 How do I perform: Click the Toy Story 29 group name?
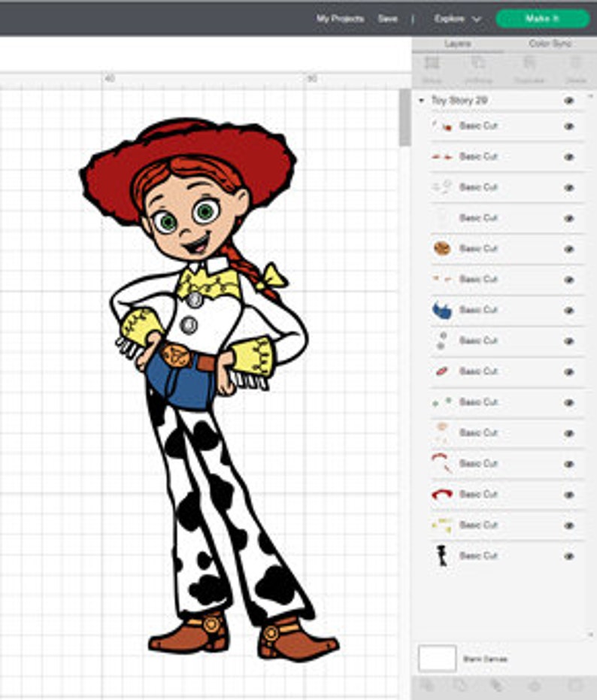click(x=459, y=101)
